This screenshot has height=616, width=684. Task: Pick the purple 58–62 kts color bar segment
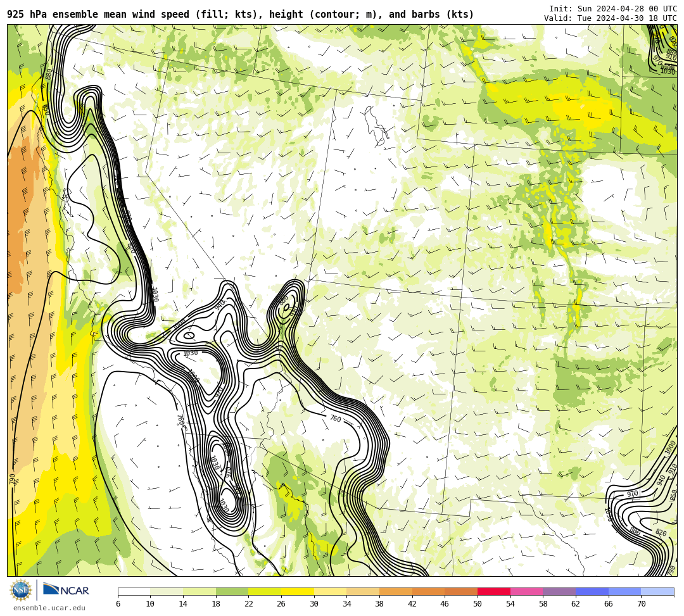click(x=559, y=591)
